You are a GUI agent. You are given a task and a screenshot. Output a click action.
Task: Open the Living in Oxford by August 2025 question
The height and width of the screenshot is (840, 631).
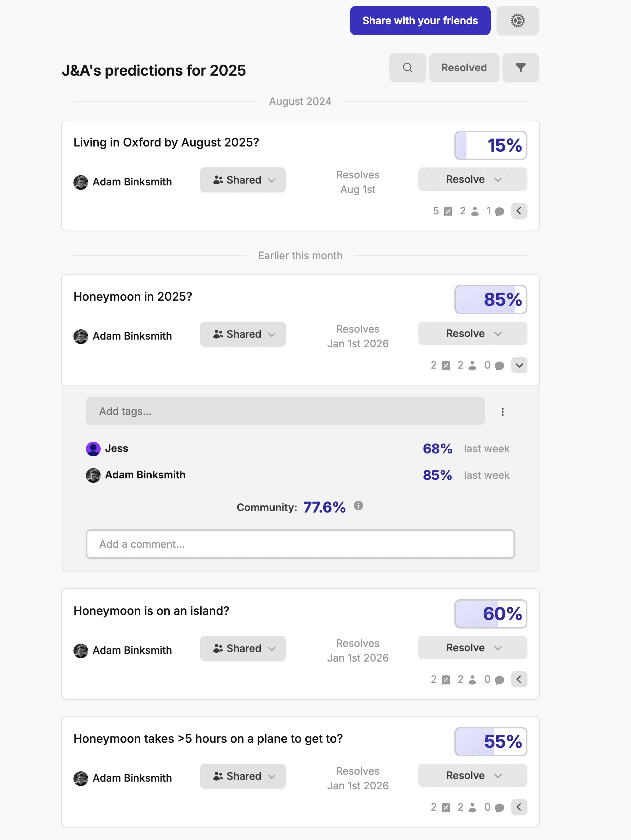tap(166, 142)
